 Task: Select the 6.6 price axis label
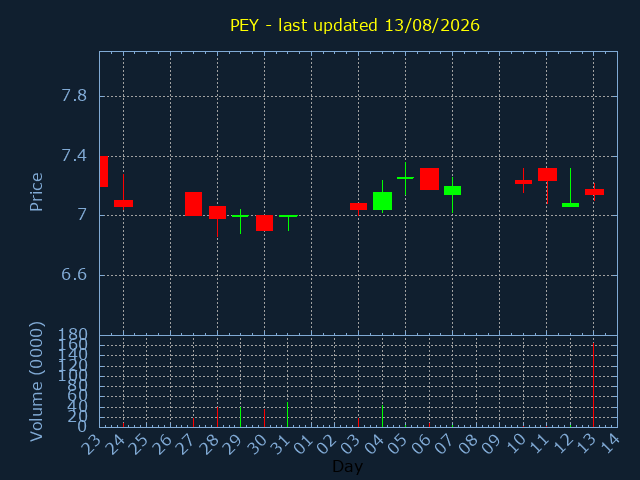pos(74,274)
